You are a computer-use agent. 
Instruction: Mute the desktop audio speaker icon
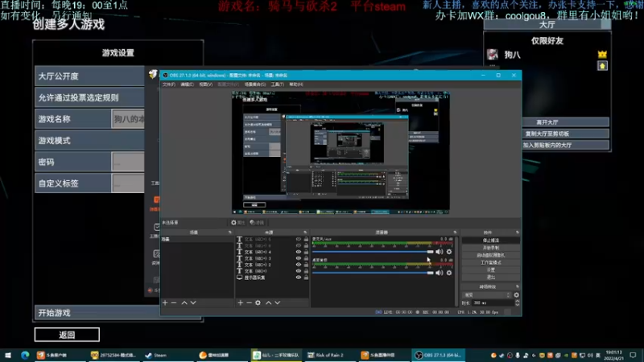(x=439, y=273)
